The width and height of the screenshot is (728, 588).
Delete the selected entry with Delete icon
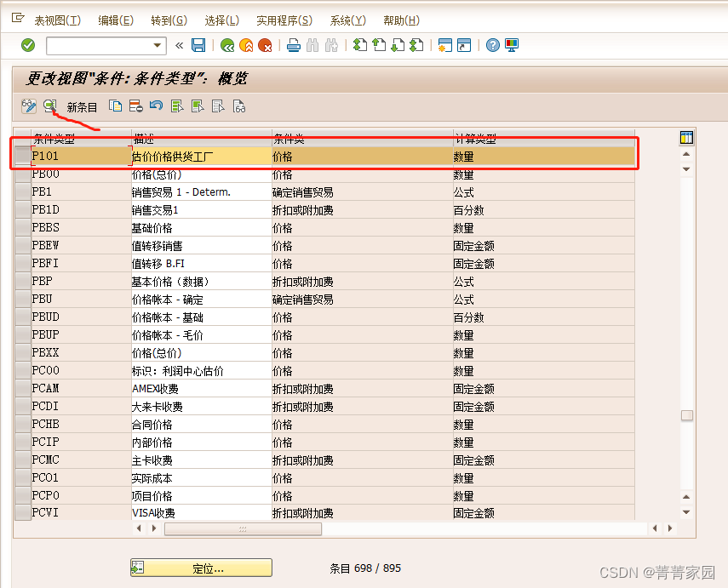point(135,107)
